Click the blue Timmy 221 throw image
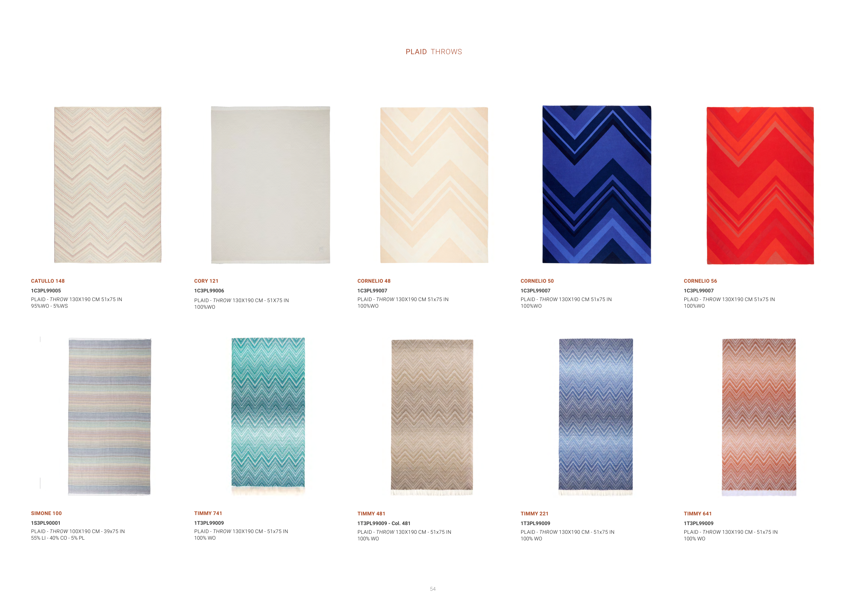The width and height of the screenshot is (868, 614). tap(596, 417)
